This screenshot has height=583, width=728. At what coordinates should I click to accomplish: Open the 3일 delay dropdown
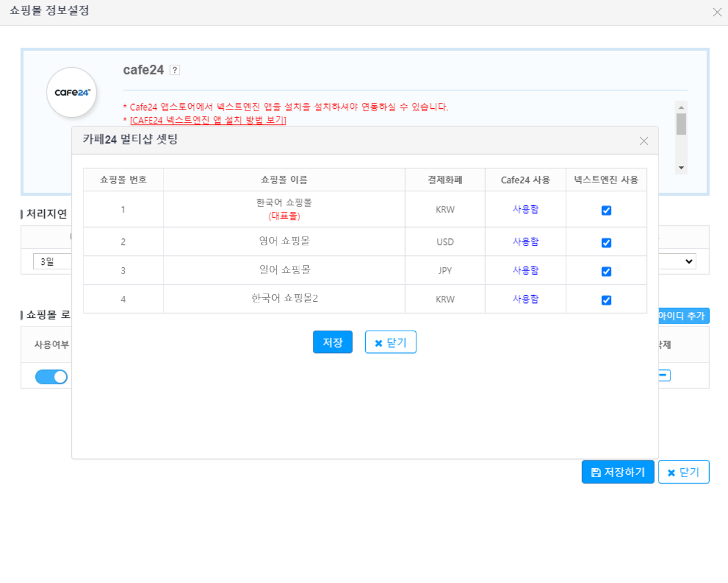point(52,261)
